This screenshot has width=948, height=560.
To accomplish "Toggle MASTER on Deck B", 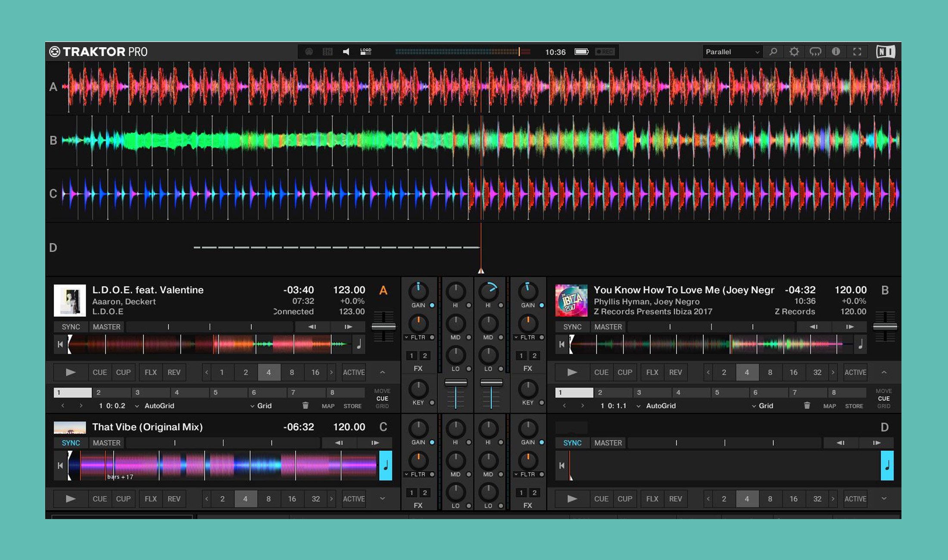I will [x=608, y=327].
